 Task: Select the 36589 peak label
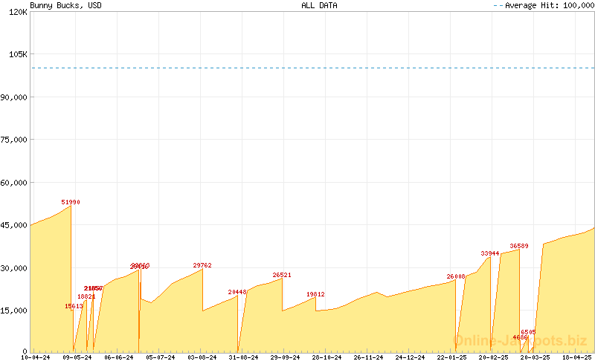[x=519, y=246]
